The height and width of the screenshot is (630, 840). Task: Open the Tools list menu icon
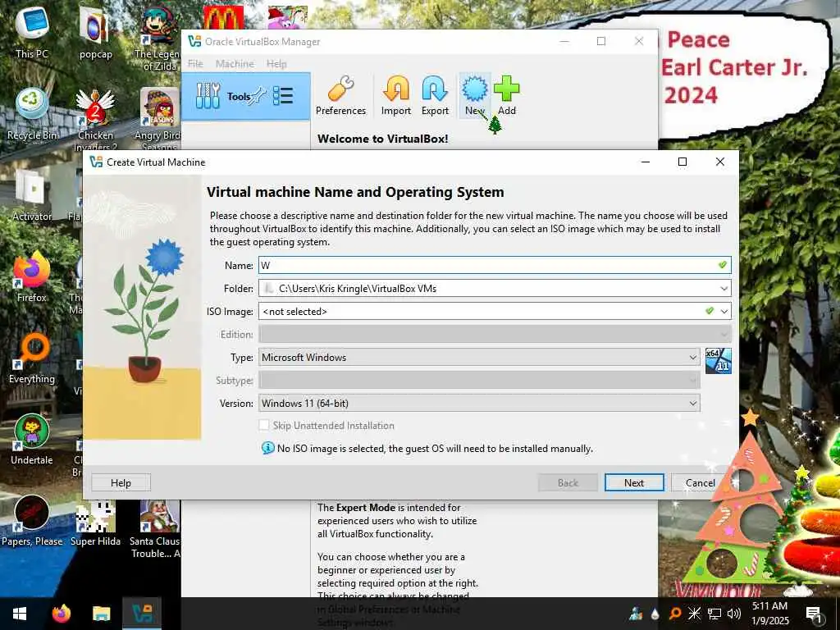[283, 96]
